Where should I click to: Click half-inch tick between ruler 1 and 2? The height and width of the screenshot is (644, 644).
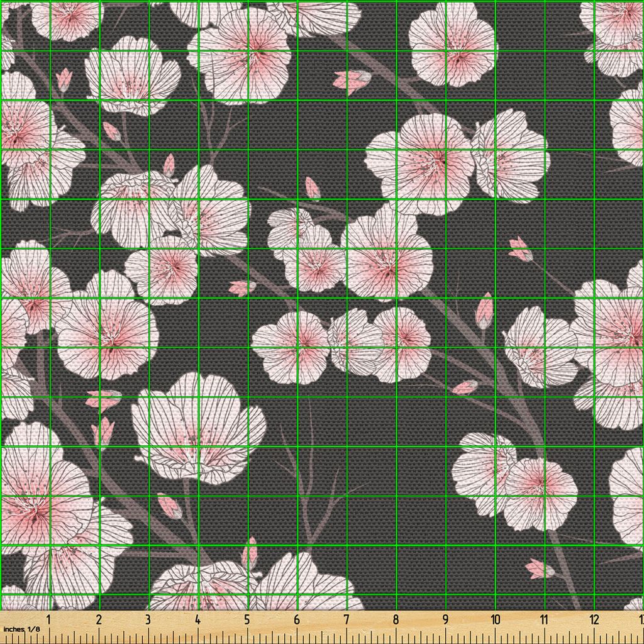point(74,634)
